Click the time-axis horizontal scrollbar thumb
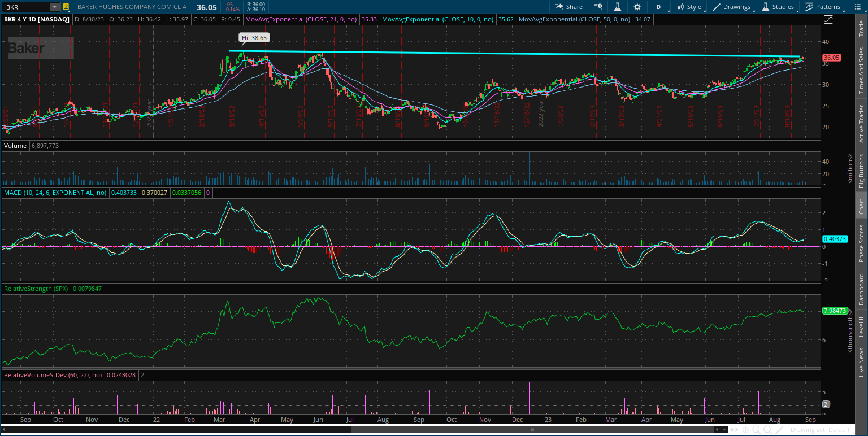This screenshot has height=436, width=868. tap(531, 430)
